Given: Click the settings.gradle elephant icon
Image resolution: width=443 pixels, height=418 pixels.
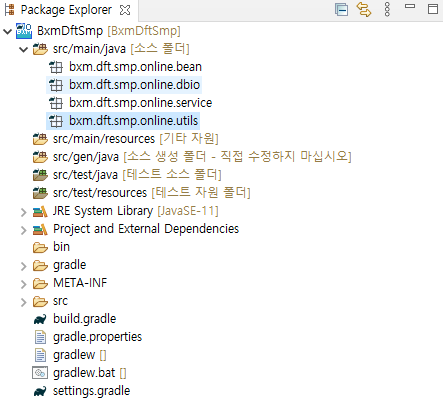Looking at the screenshot, I should click(40, 392).
